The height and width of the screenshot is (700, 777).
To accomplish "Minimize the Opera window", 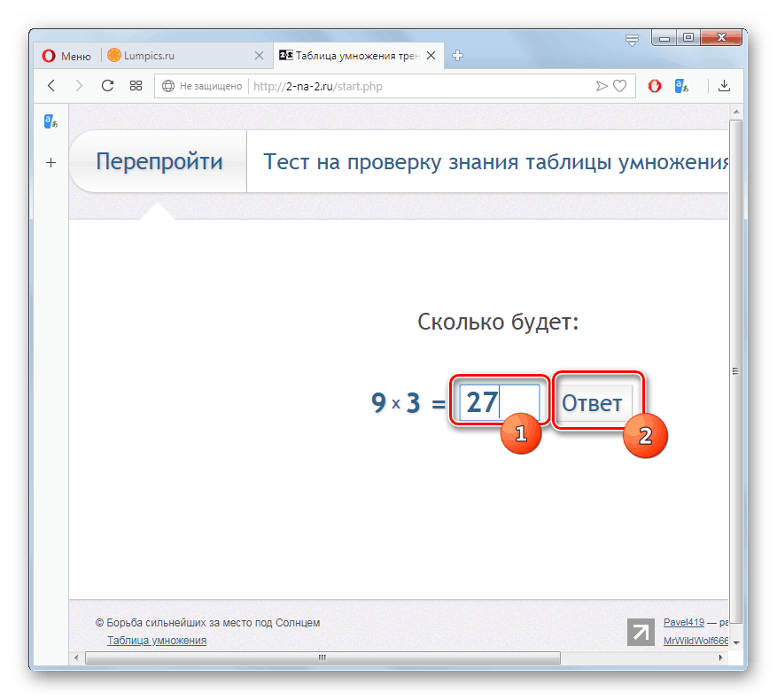I will (664, 38).
